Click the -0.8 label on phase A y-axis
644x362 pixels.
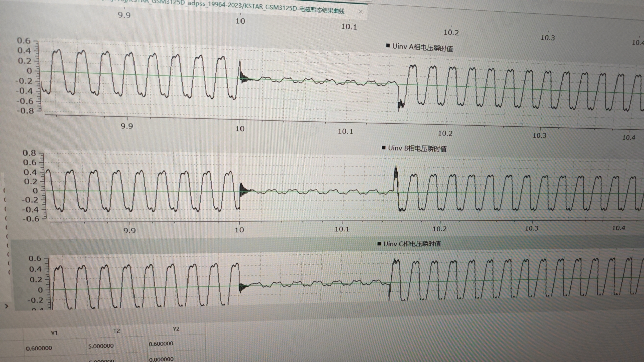25,111
